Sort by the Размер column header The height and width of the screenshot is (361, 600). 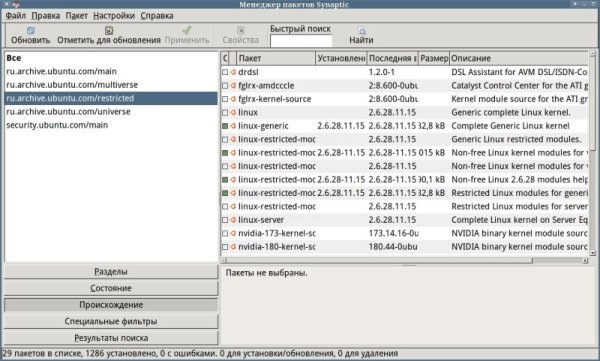pos(434,58)
